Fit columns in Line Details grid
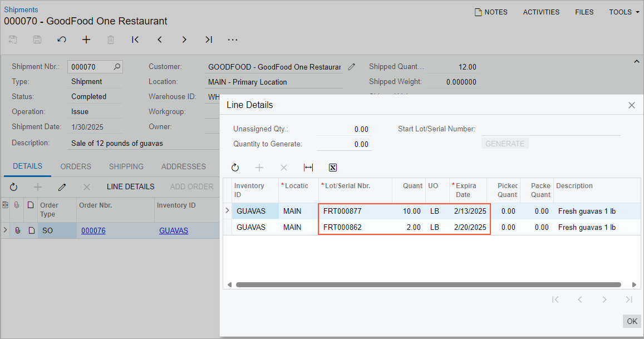Viewport: 644px width, 339px height. pyautogui.click(x=308, y=168)
